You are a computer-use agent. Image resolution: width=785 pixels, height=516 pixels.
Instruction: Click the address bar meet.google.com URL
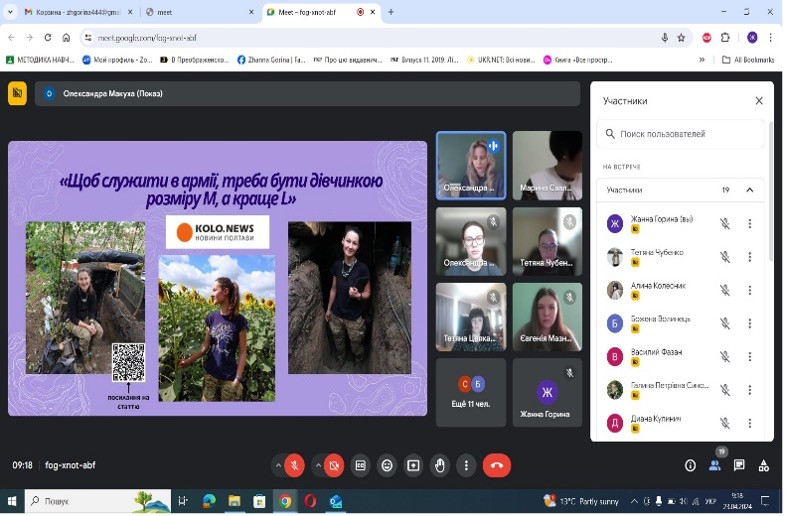(147, 38)
